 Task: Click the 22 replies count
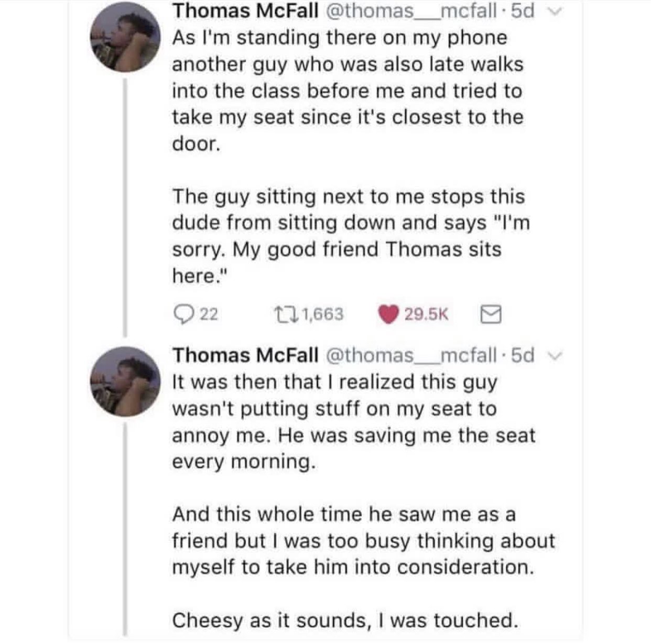[209, 314]
